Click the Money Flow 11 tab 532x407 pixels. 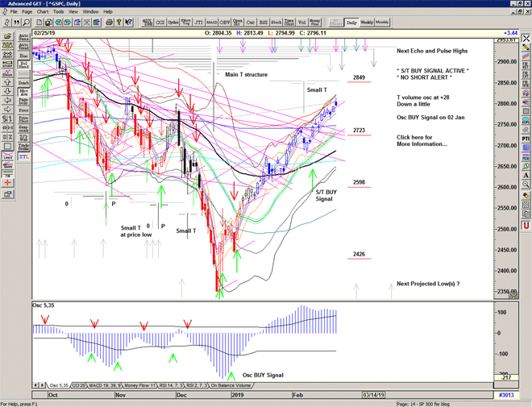[139, 386]
